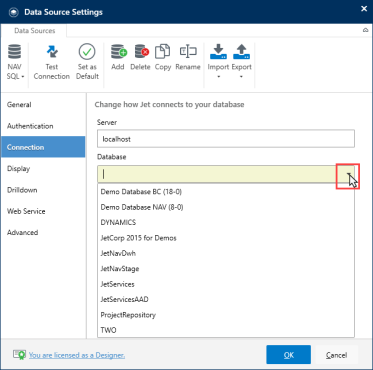The image size is (373, 370).
Task: Select JetCorp 2015 for Demos database
Action: (226, 238)
